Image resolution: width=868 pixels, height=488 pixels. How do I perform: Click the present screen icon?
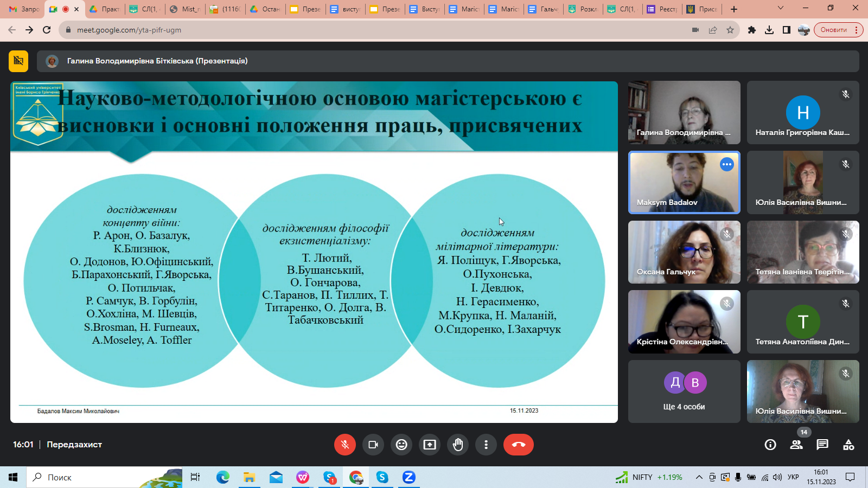pos(430,445)
